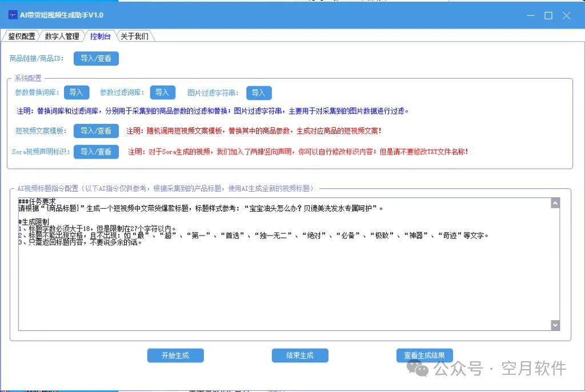Screen dimensions: 585x392
Task: Open the 数字人管理 tab
Action: pos(62,37)
